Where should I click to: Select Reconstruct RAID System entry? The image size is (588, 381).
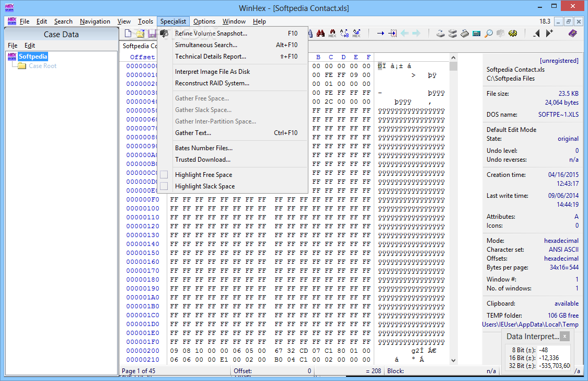coord(233,83)
